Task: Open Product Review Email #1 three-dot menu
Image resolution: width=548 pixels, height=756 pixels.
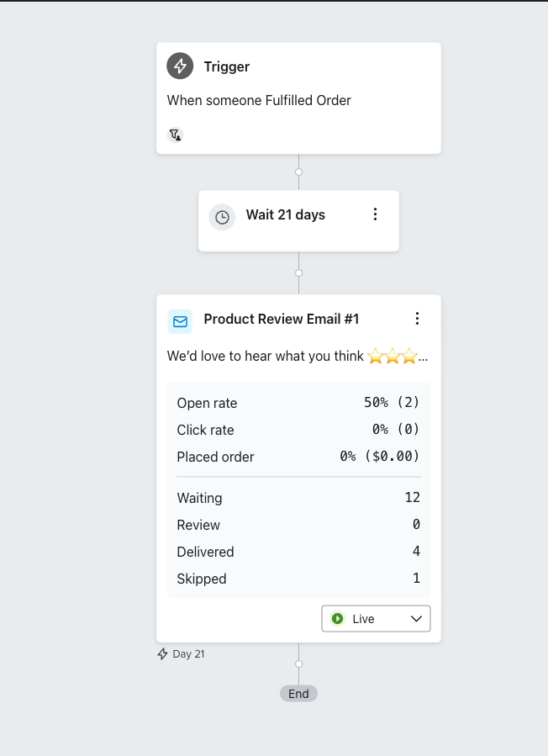Action: 417,319
